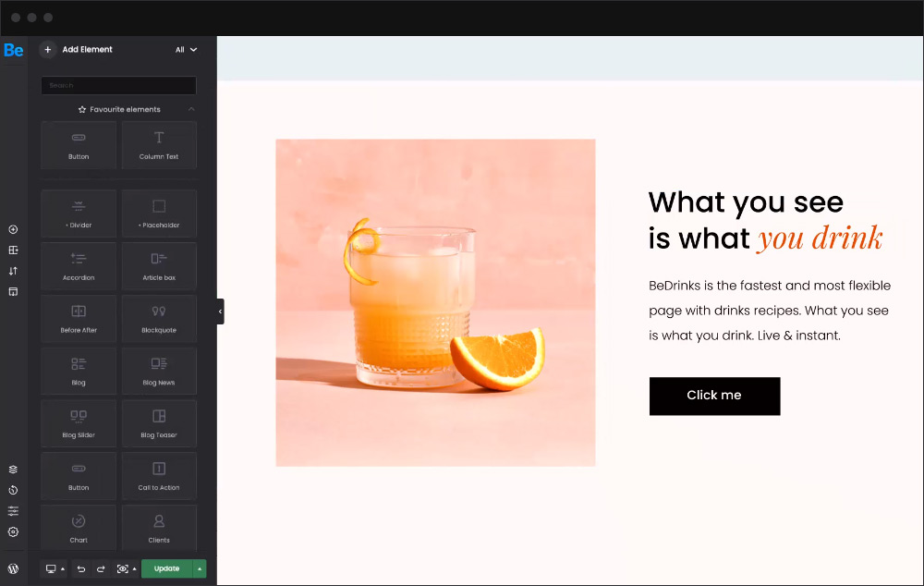Click the green Update button

click(x=166, y=569)
